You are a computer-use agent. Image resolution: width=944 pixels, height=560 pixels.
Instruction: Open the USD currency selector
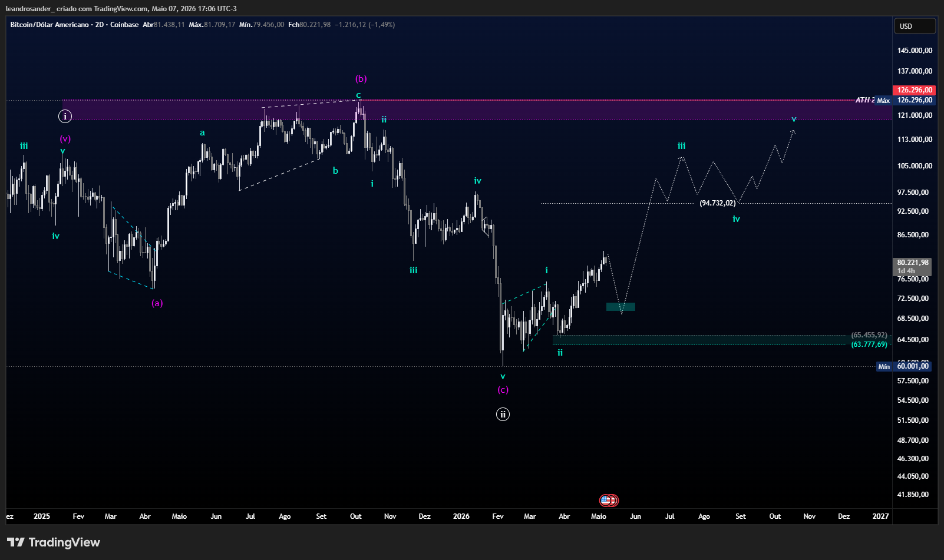pyautogui.click(x=914, y=26)
